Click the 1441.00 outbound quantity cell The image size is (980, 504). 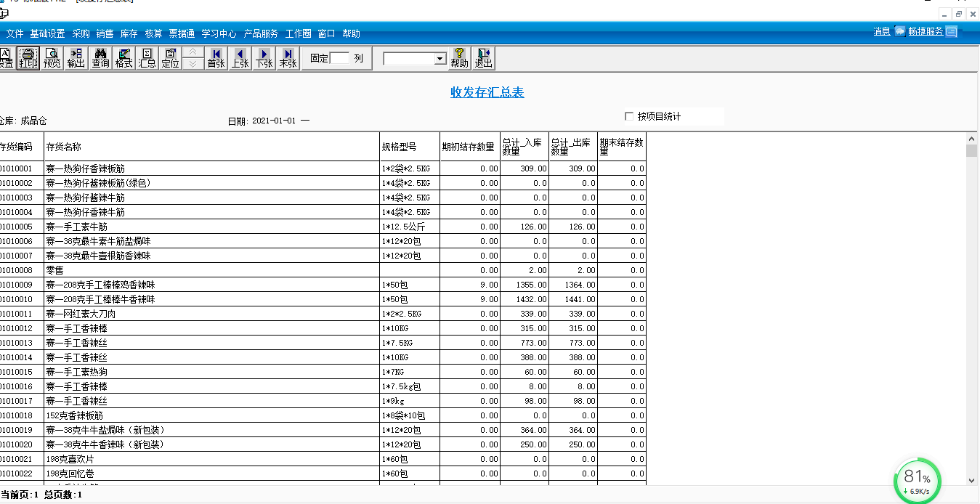click(x=573, y=299)
